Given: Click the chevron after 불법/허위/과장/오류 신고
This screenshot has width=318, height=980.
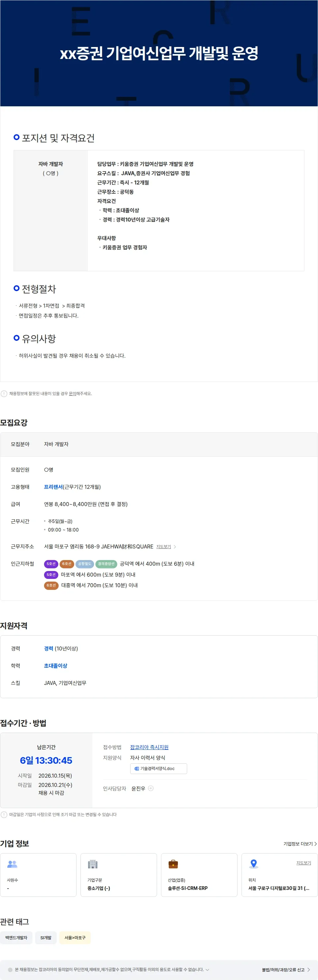Looking at the screenshot, I should pyautogui.click(x=308, y=970).
